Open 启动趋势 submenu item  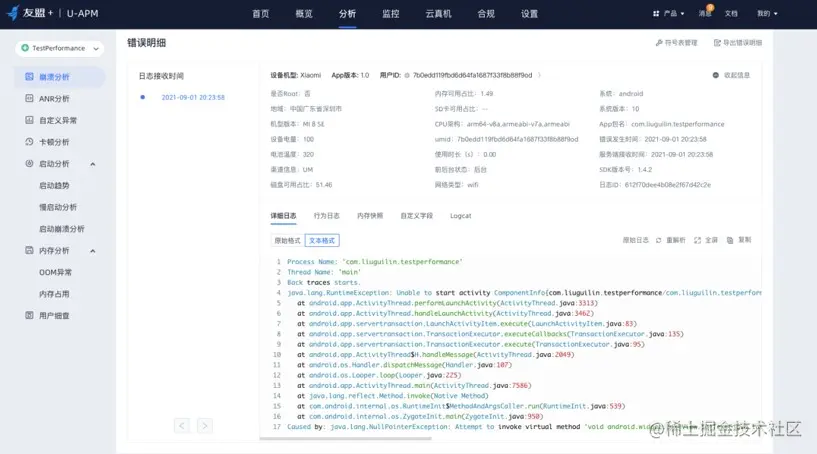(54, 186)
